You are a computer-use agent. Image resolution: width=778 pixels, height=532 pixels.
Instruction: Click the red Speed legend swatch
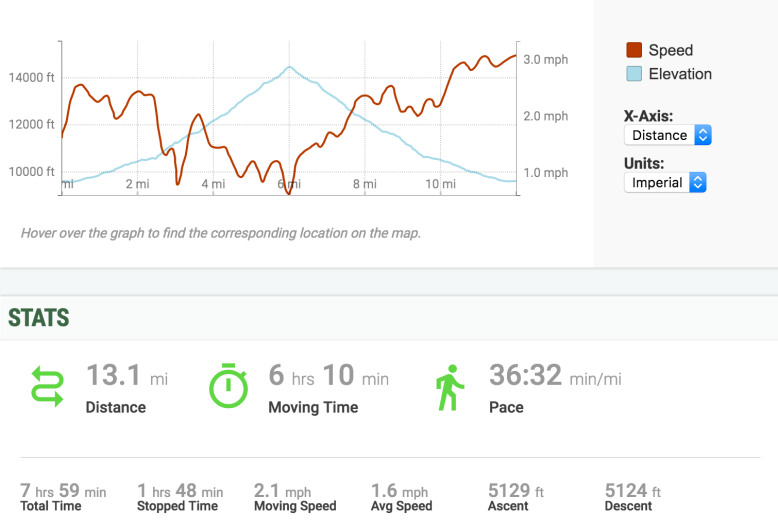(x=634, y=50)
